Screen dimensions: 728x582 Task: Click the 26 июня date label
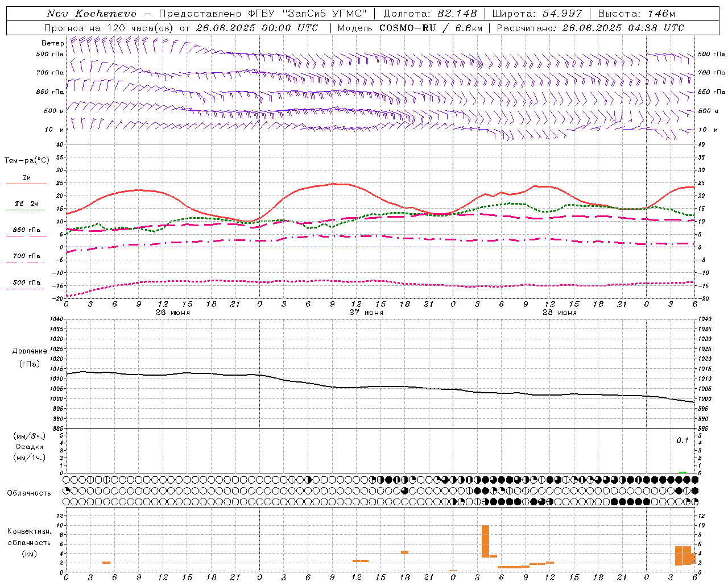click(173, 313)
